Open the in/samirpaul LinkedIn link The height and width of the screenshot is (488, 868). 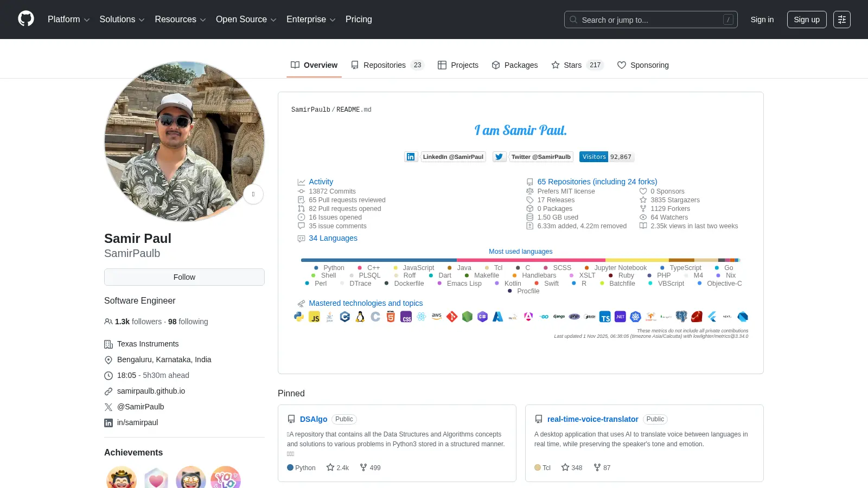point(137,422)
